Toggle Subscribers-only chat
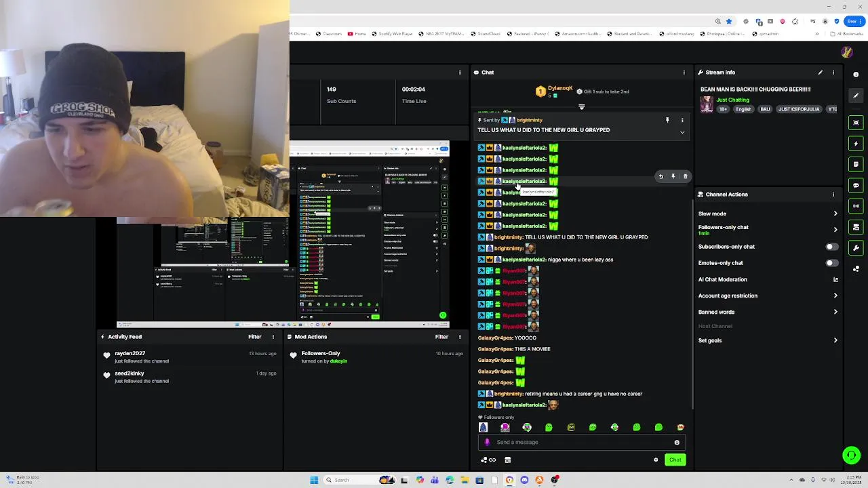868x488 pixels. coord(831,247)
